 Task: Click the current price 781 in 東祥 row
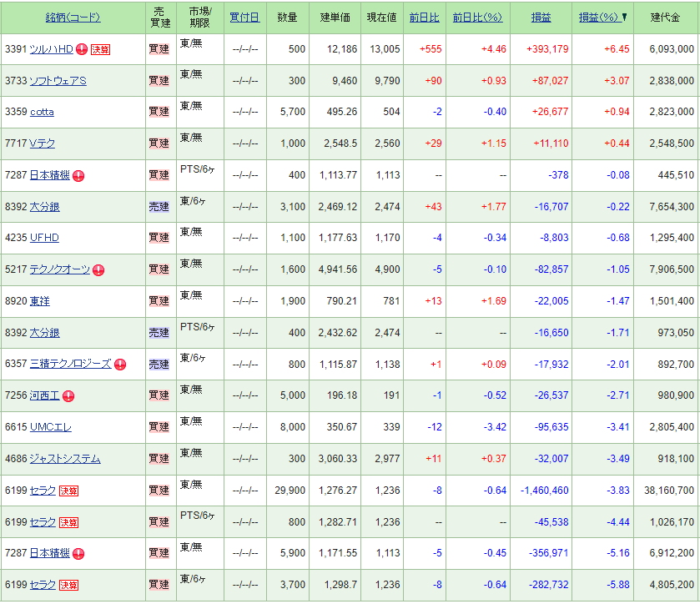point(391,301)
